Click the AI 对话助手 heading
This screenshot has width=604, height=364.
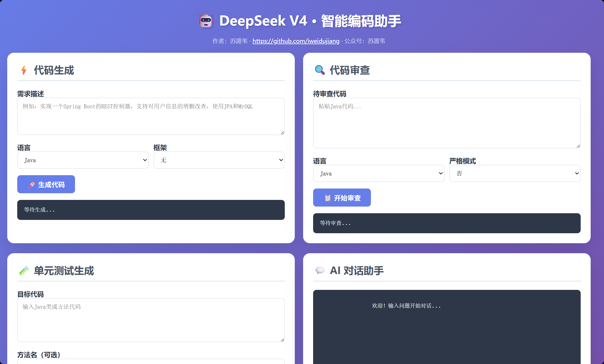pyautogui.click(x=357, y=271)
